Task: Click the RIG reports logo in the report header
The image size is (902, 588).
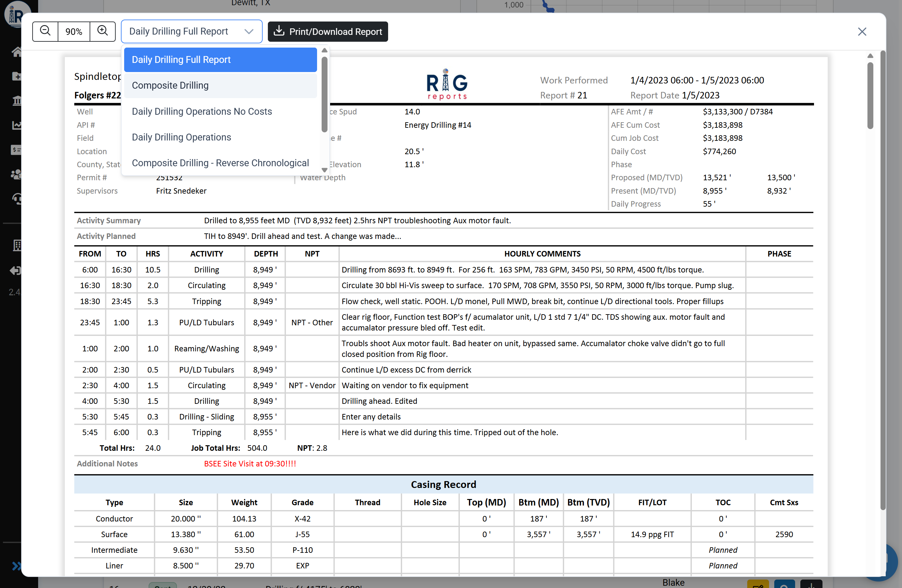Action: click(447, 84)
